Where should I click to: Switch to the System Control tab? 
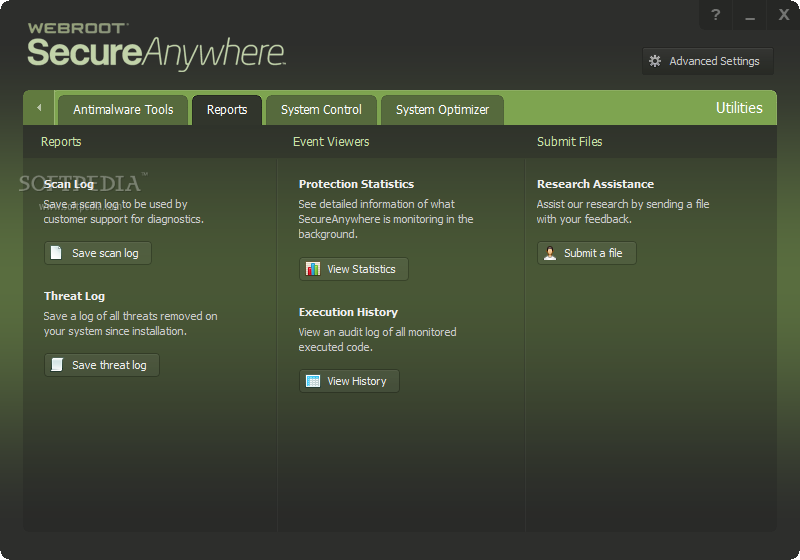321,110
